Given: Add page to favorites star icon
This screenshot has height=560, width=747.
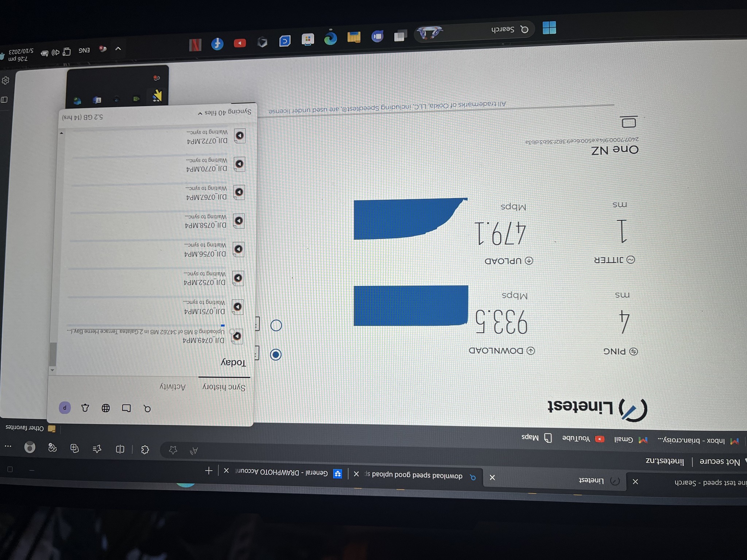Looking at the screenshot, I should (173, 450).
